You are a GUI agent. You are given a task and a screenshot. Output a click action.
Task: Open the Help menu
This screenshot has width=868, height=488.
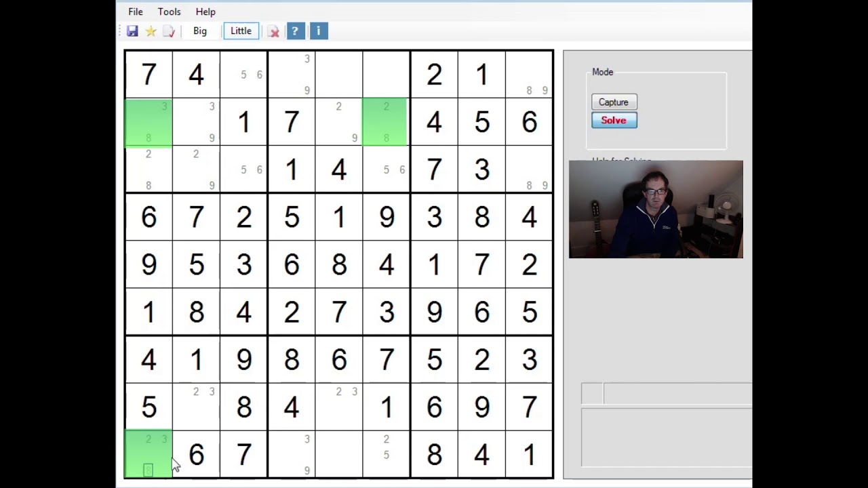point(205,12)
